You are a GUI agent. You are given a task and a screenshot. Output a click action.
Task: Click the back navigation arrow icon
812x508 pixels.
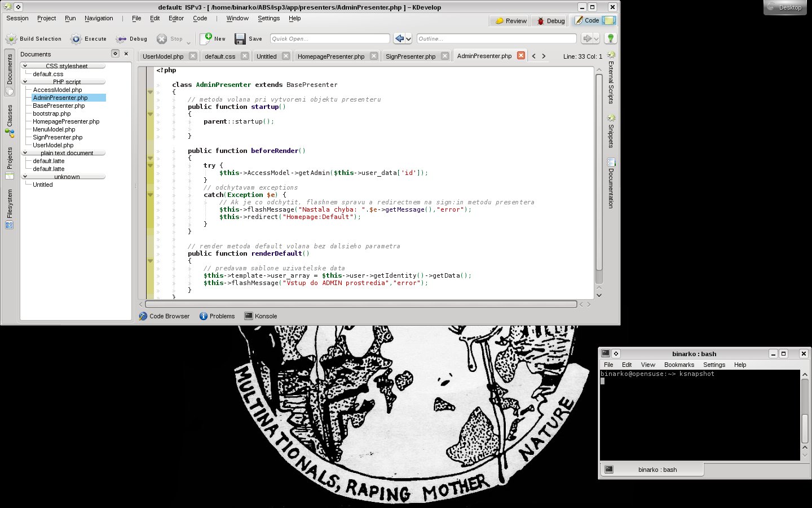pos(399,38)
